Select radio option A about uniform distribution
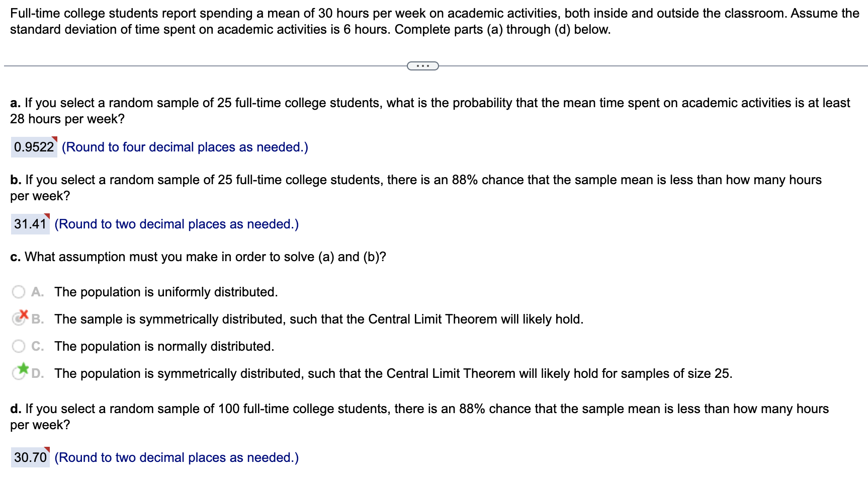This screenshot has height=478, width=868. (18, 292)
